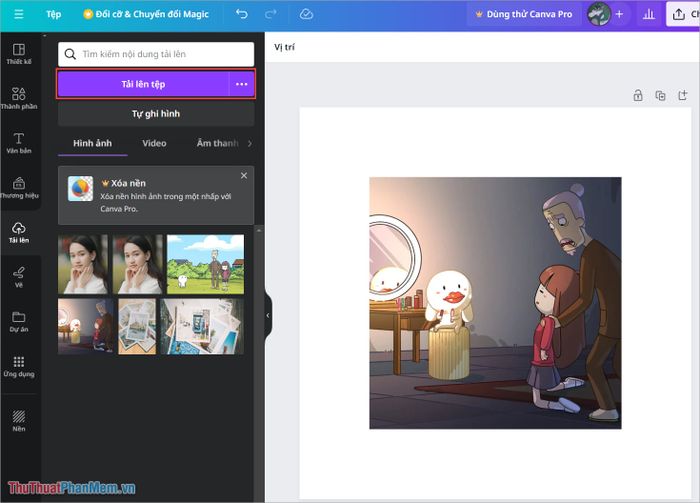This screenshot has height=503, width=700.
Task: Open the Tệp file menu
Action: coord(54,14)
